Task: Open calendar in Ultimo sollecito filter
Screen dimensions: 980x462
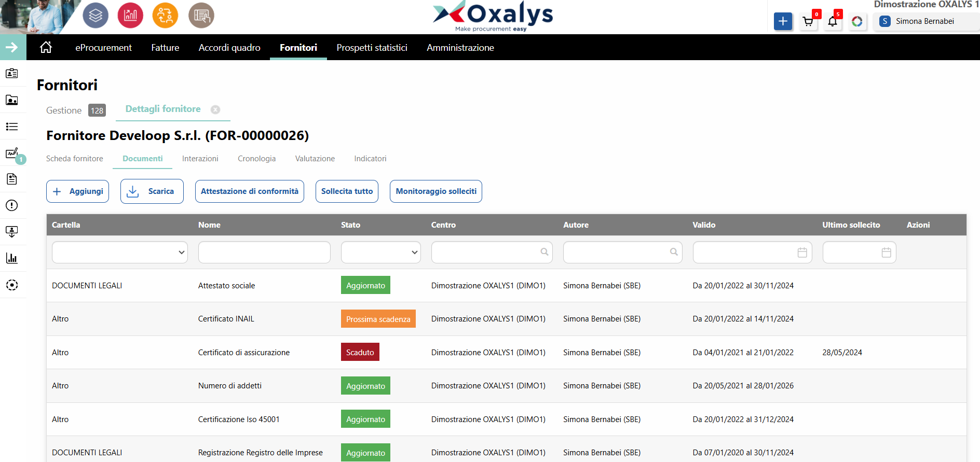Action: tap(886, 253)
